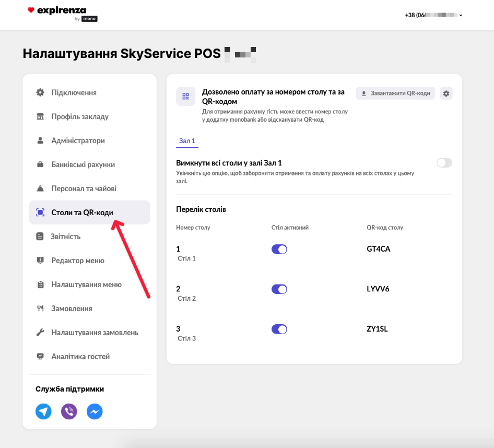The image size is (494, 448).
Task: Click the wrench icon for Налаштування замовлень
Action: (40, 333)
